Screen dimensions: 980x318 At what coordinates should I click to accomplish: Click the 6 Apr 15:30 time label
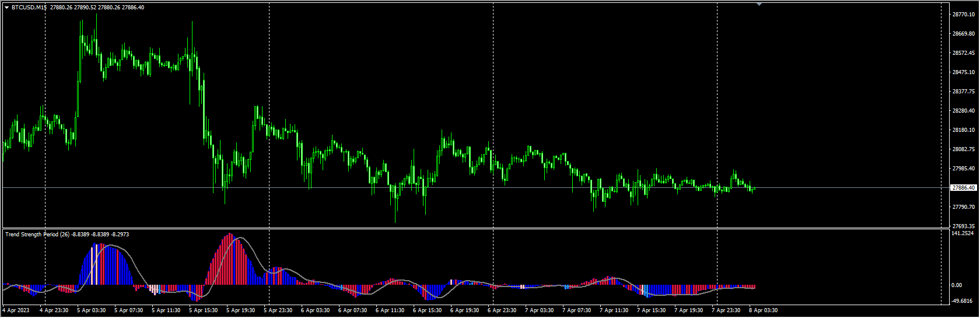point(428,310)
